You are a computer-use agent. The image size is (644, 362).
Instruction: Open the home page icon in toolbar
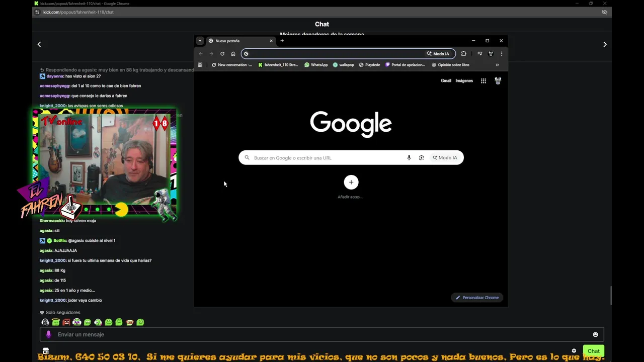click(x=233, y=54)
